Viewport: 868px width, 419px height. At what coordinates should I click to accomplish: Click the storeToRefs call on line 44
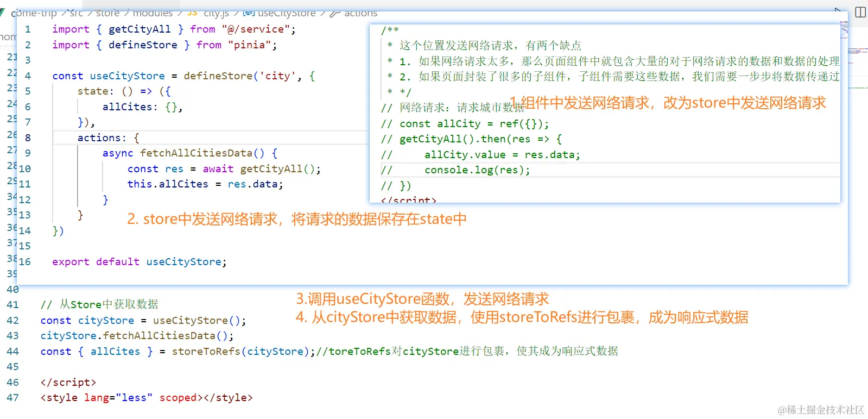click(206, 352)
